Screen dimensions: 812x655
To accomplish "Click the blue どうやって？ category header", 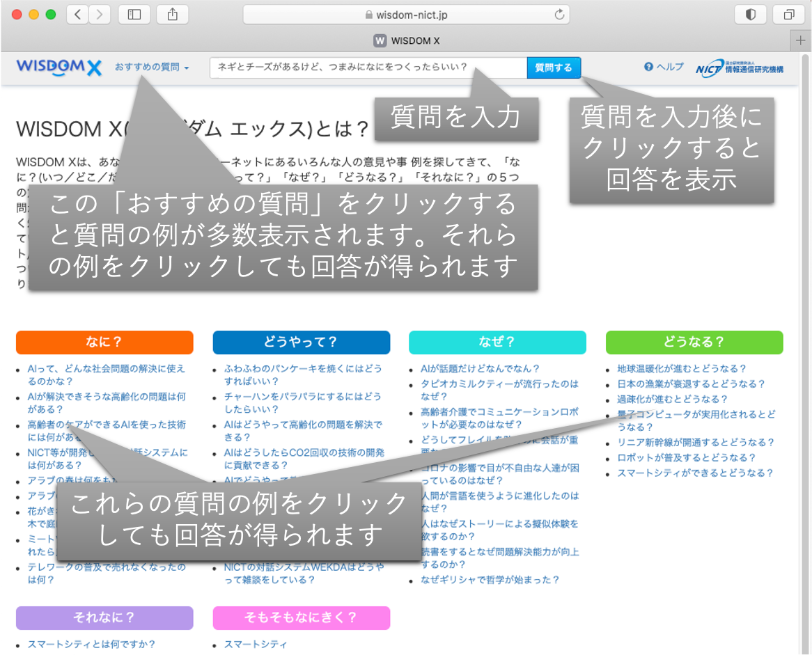I will point(302,342).
